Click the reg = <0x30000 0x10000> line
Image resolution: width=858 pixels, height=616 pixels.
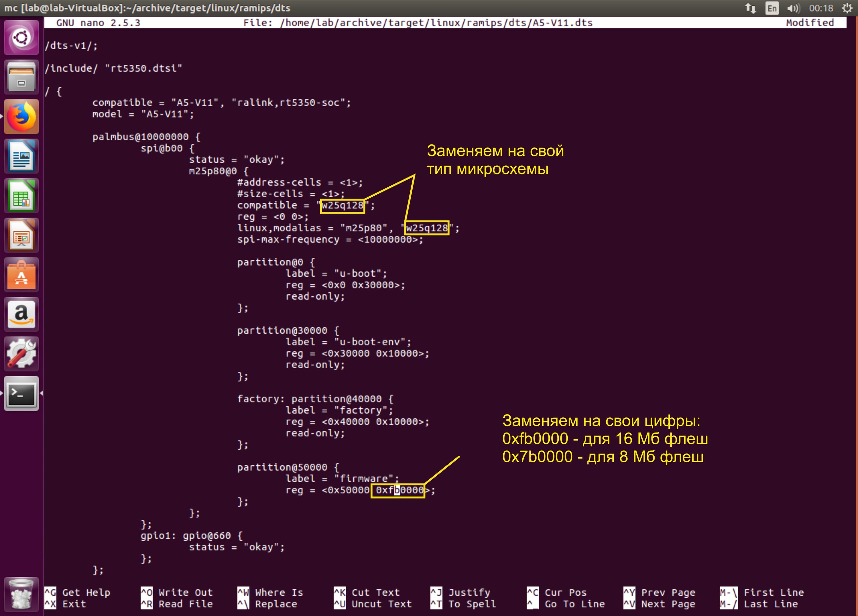point(358,353)
